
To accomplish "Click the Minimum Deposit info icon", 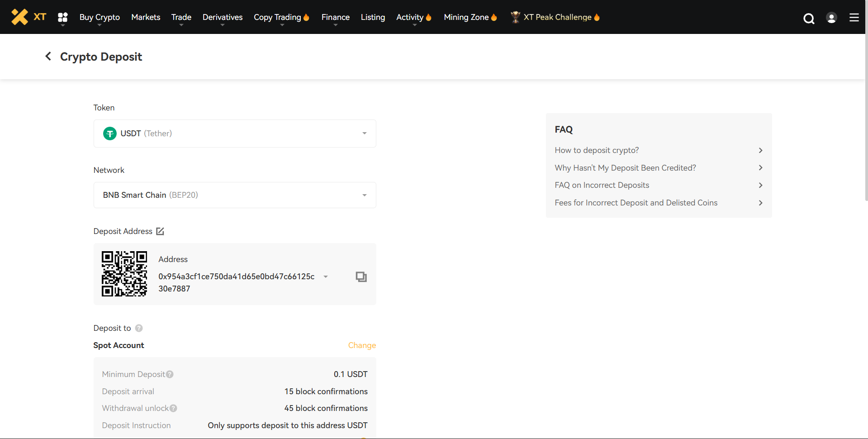I will [170, 374].
